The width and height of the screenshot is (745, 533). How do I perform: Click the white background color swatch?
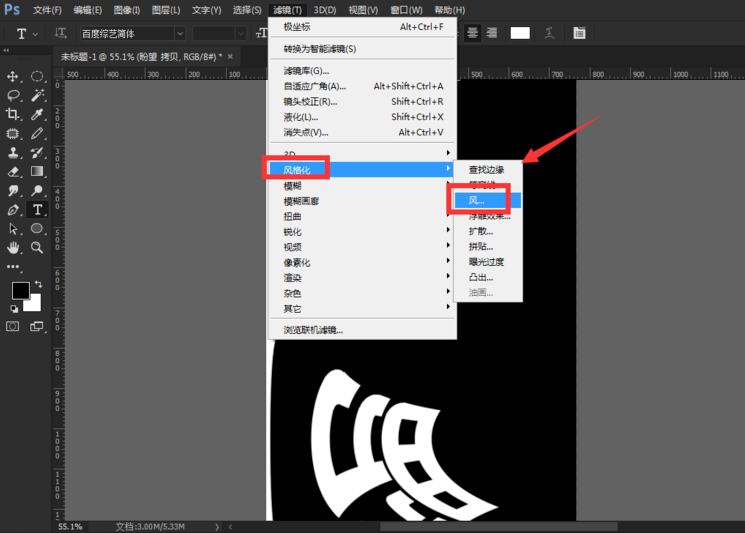pos(34,305)
